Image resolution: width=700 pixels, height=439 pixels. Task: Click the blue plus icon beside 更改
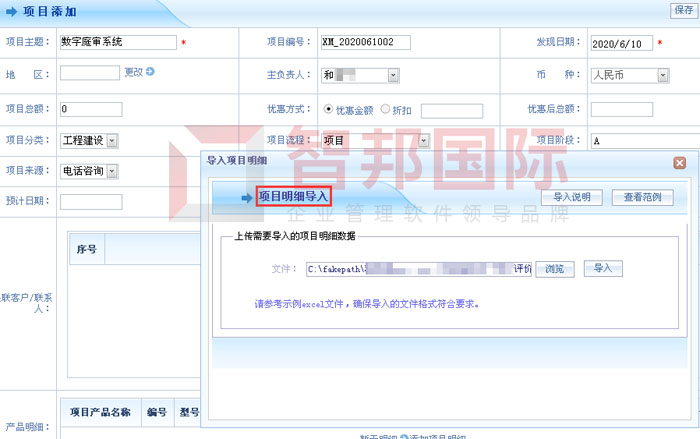[x=151, y=72]
